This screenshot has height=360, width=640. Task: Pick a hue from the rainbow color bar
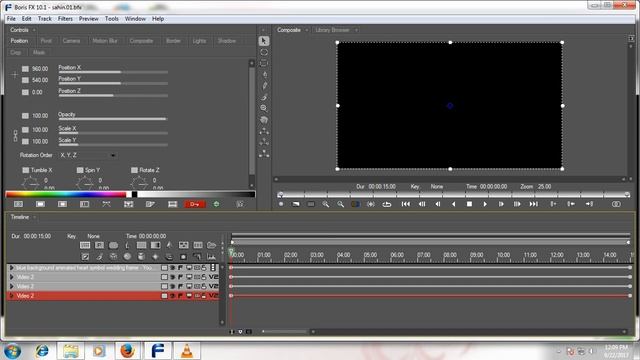[66, 194]
